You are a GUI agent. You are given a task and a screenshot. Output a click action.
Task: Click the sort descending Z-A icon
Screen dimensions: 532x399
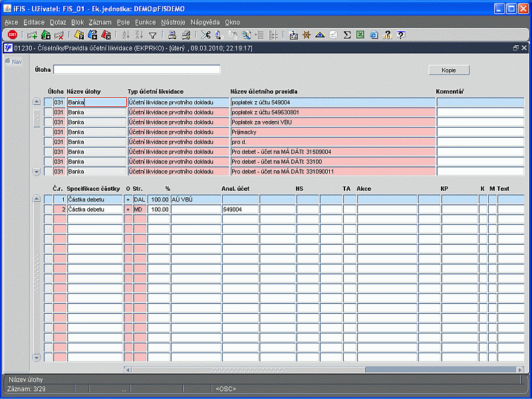point(139,35)
